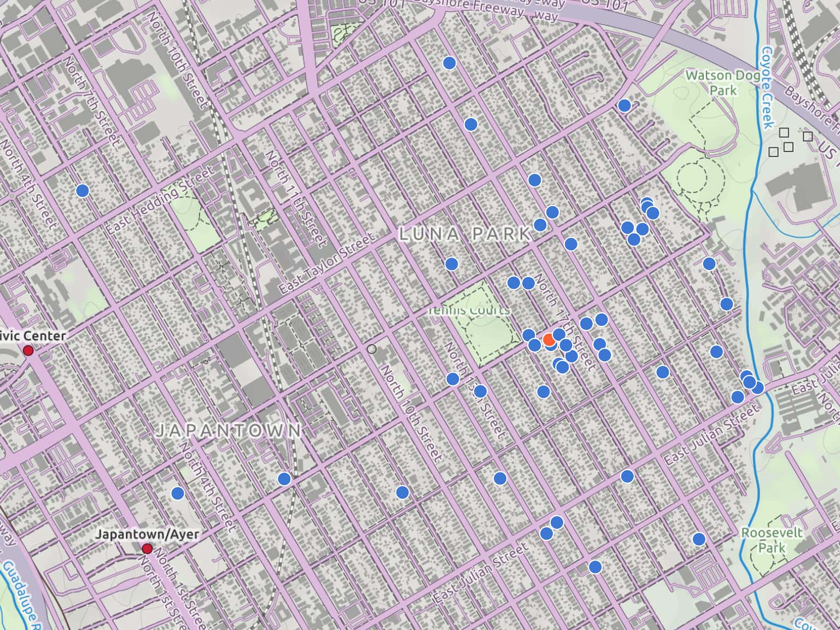Click the red Japantown/Ayer station marker
This screenshot has height=630, width=840.
(147, 549)
